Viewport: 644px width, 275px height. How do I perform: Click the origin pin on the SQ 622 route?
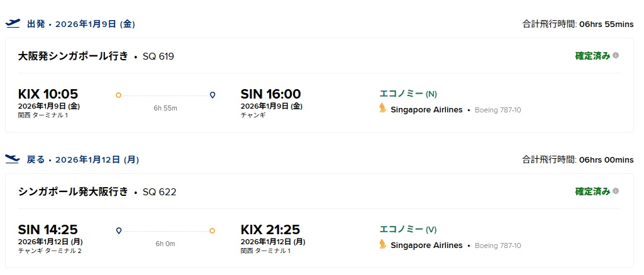pyautogui.click(x=118, y=231)
